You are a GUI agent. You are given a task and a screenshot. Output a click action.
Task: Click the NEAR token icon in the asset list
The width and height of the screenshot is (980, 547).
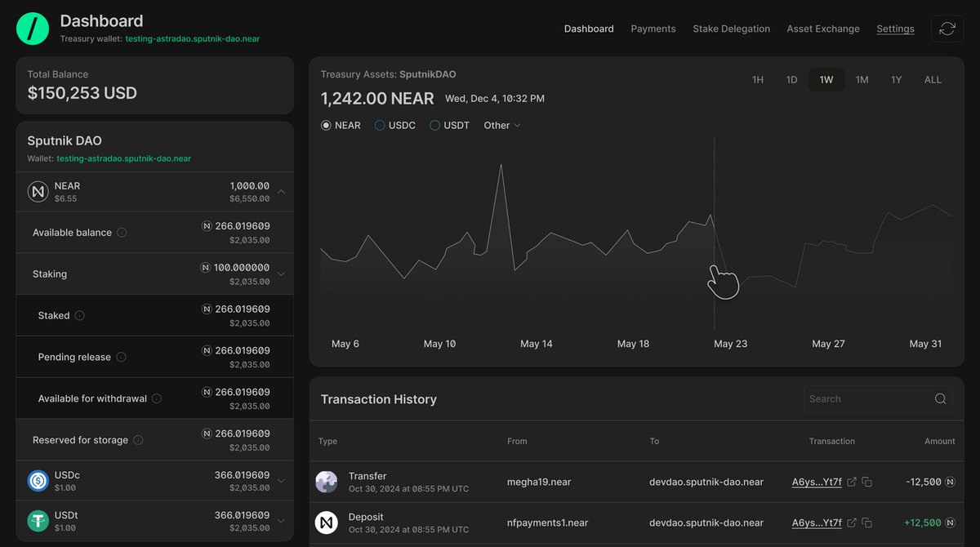click(38, 190)
